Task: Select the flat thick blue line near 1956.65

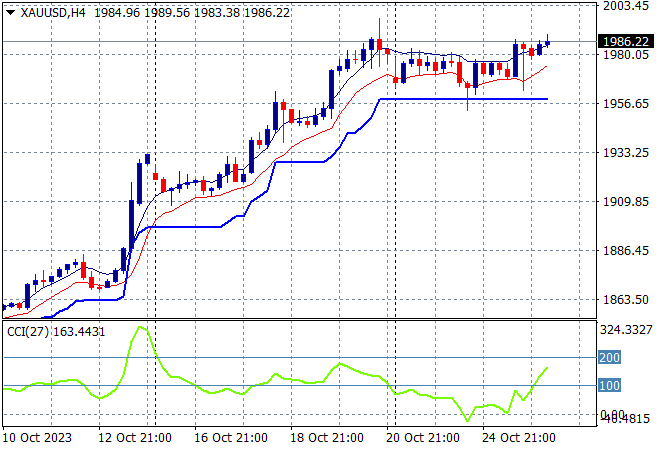Action: 463,99
